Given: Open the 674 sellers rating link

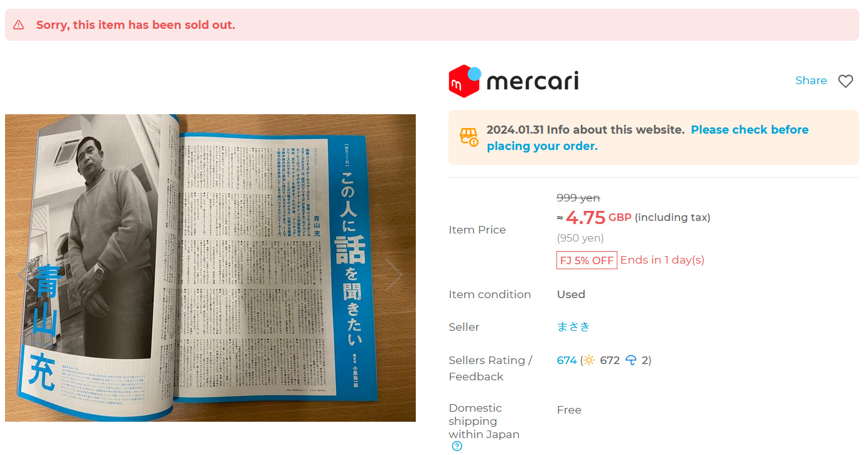Looking at the screenshot, I should 567,360.
